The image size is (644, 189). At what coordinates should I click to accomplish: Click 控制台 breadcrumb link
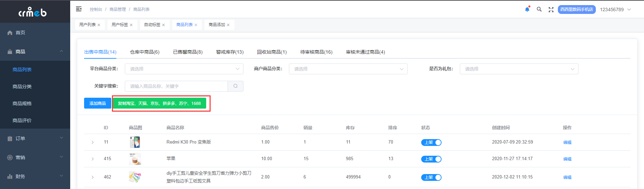click(96, 10)
